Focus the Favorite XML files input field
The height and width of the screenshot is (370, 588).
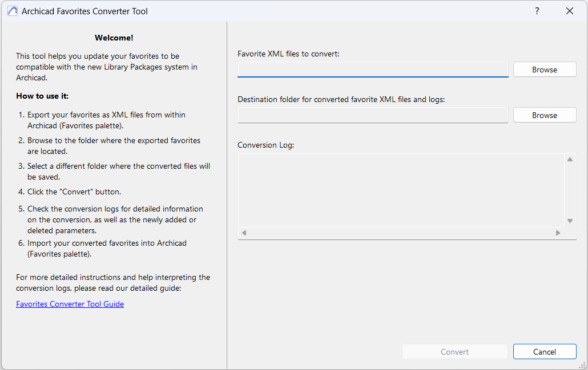tap(373, 70)
